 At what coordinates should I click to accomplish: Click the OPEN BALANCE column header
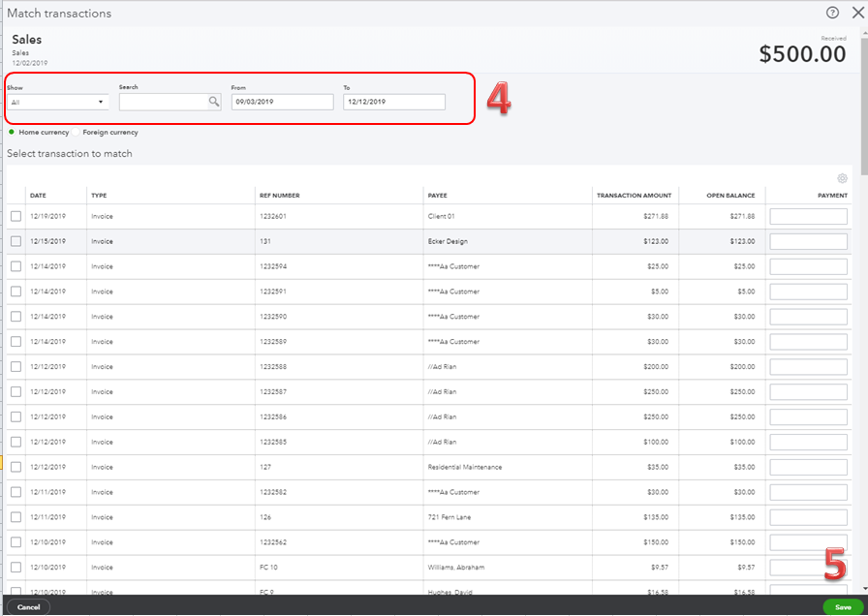click(x=730, y=196)
